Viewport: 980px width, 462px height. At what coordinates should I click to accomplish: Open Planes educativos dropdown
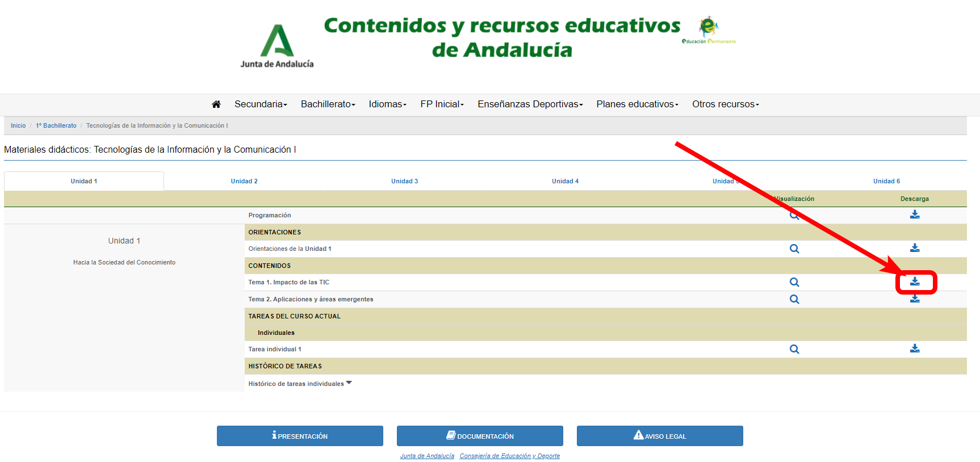point(638,104)
